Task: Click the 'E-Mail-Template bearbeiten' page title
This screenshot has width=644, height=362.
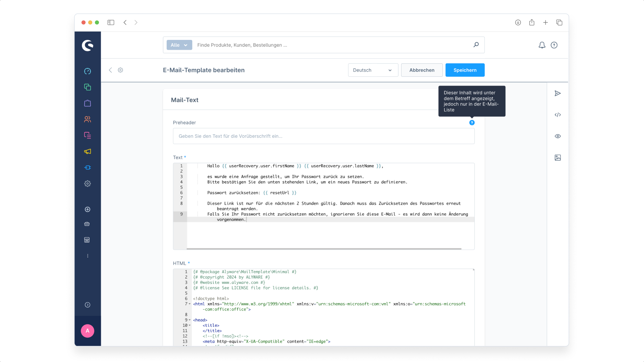Action: click(x=204, y=70)
